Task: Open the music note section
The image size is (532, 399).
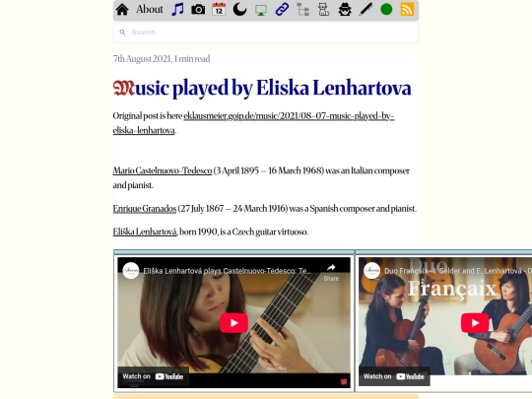Action: [x=177, y=10]
